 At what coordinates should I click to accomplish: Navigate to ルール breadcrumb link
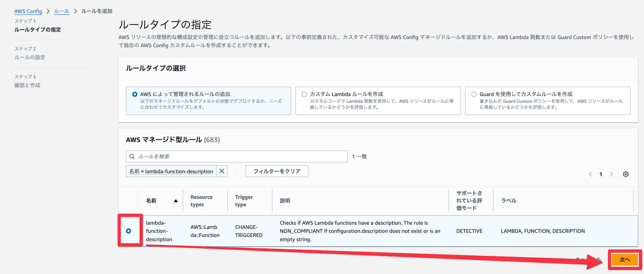click(62, 11)
